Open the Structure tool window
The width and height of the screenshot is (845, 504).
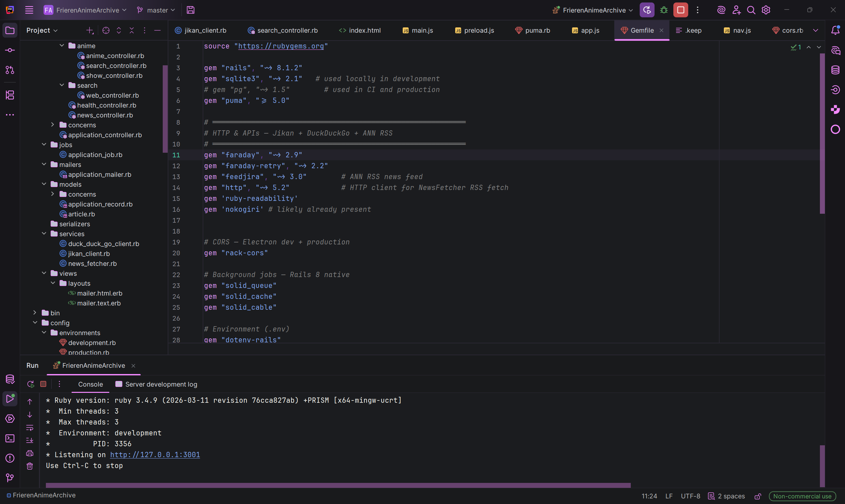coord(10,95)
